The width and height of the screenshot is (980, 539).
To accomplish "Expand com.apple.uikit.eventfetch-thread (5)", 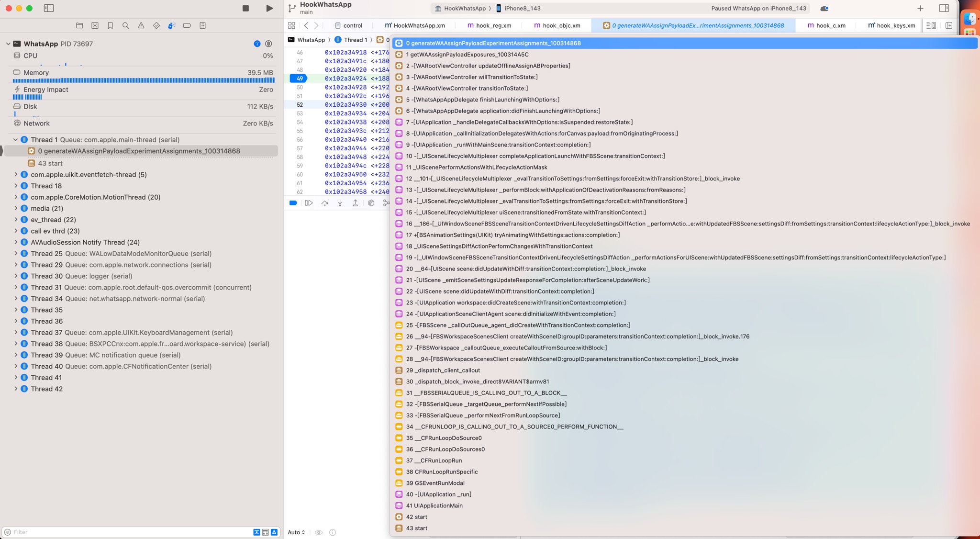I will pos(16,175).
